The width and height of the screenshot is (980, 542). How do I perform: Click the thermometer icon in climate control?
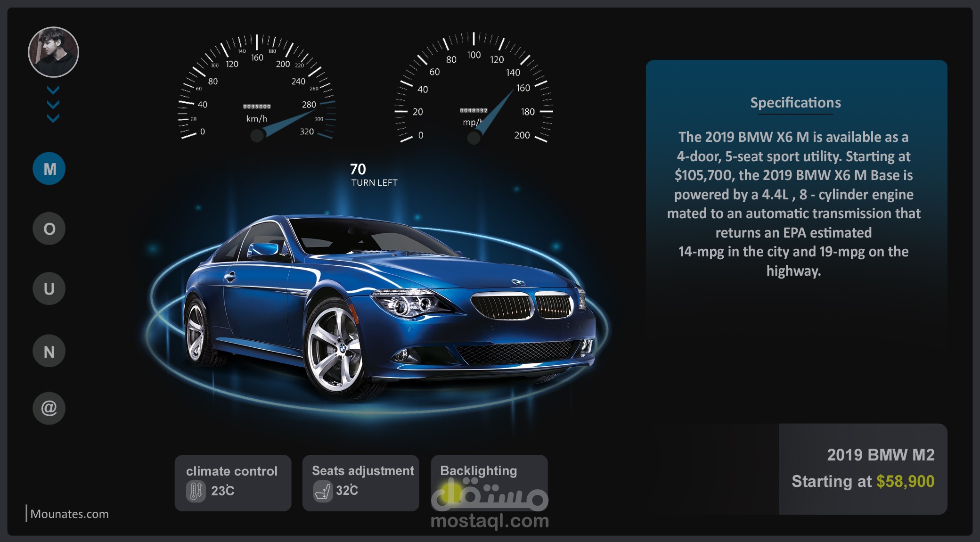[x=197, y=491]
